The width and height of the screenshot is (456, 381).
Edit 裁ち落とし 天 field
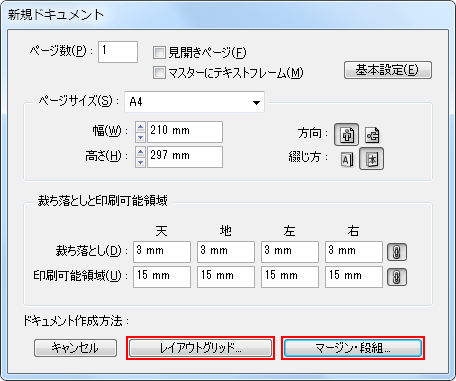162,252
